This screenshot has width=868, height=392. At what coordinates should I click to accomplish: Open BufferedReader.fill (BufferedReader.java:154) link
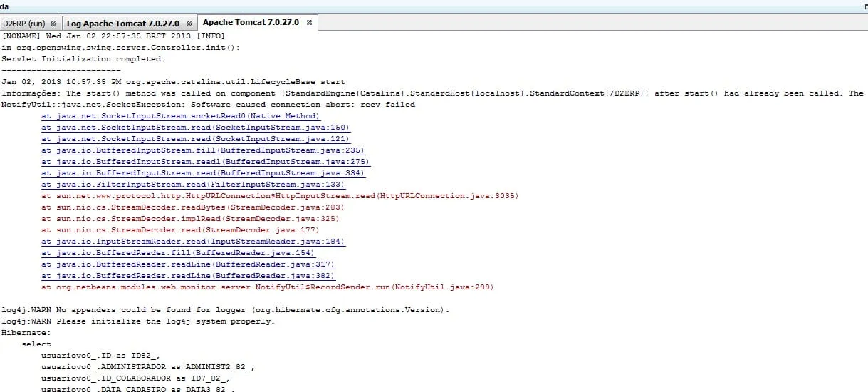pos(178,253)
